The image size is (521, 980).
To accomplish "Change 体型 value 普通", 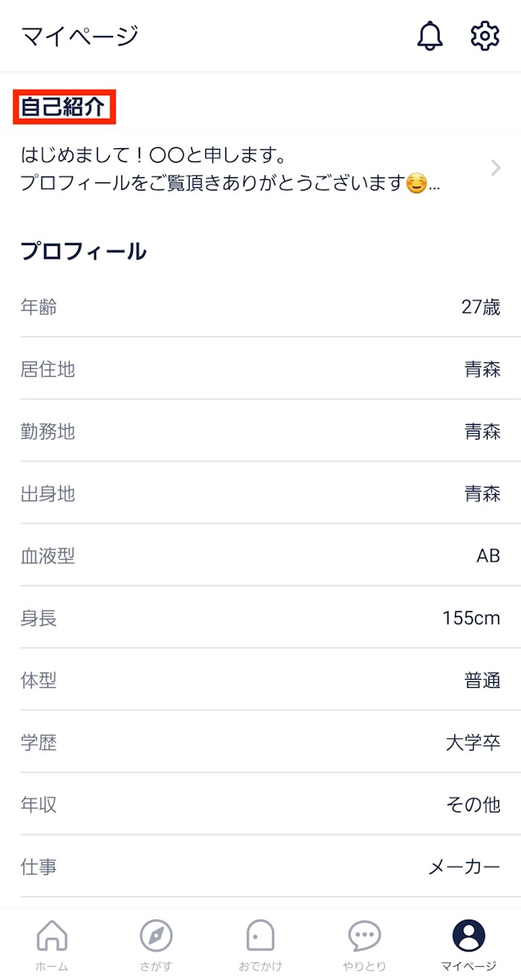I will point(482,680).
